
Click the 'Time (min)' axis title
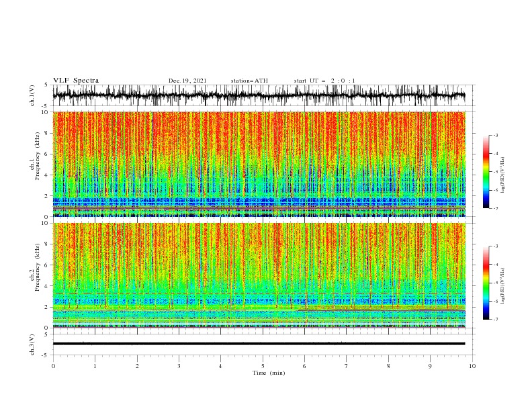point(269,373)
